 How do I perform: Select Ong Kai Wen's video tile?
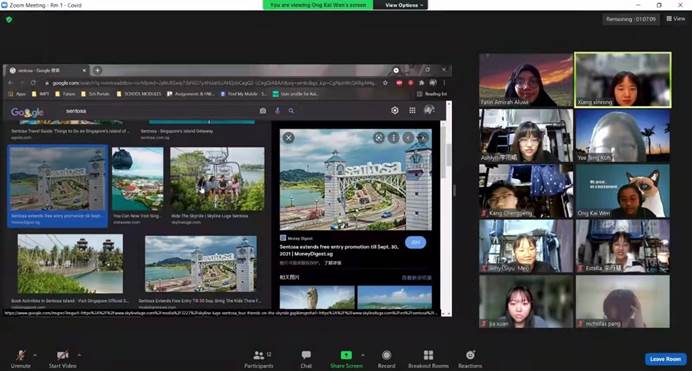point(622,191)
